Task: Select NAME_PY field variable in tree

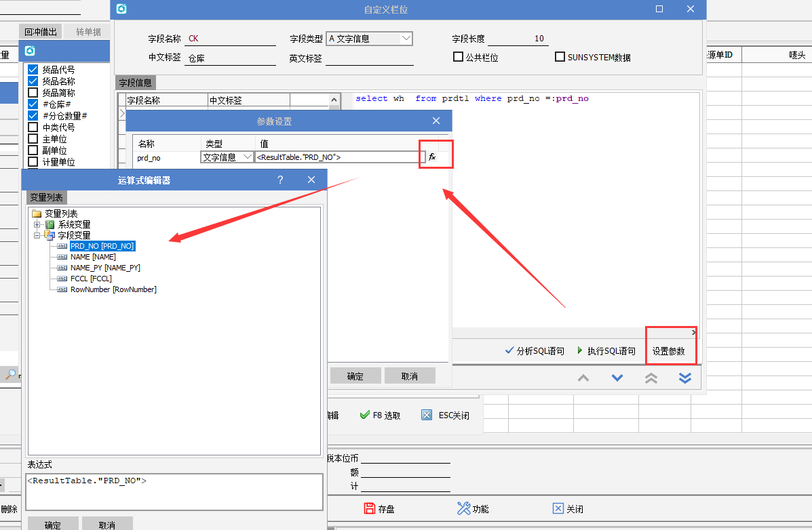Action: [105, 268]
